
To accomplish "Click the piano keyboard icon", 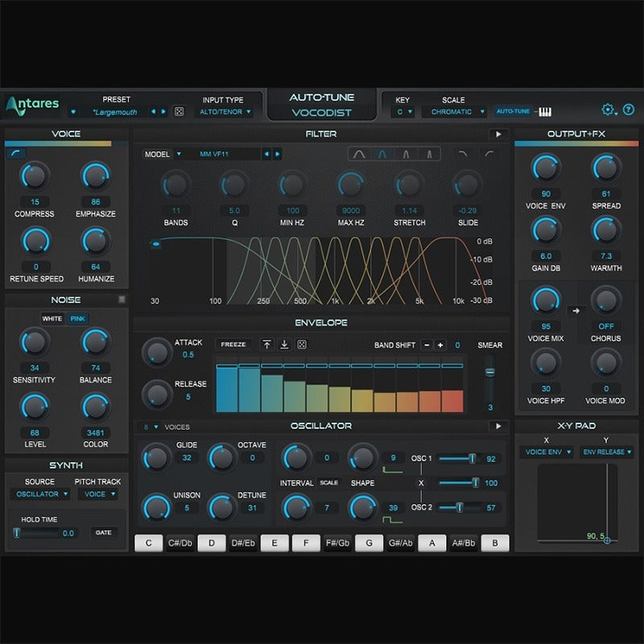I will pyautogui.click(x=545, y=112).
